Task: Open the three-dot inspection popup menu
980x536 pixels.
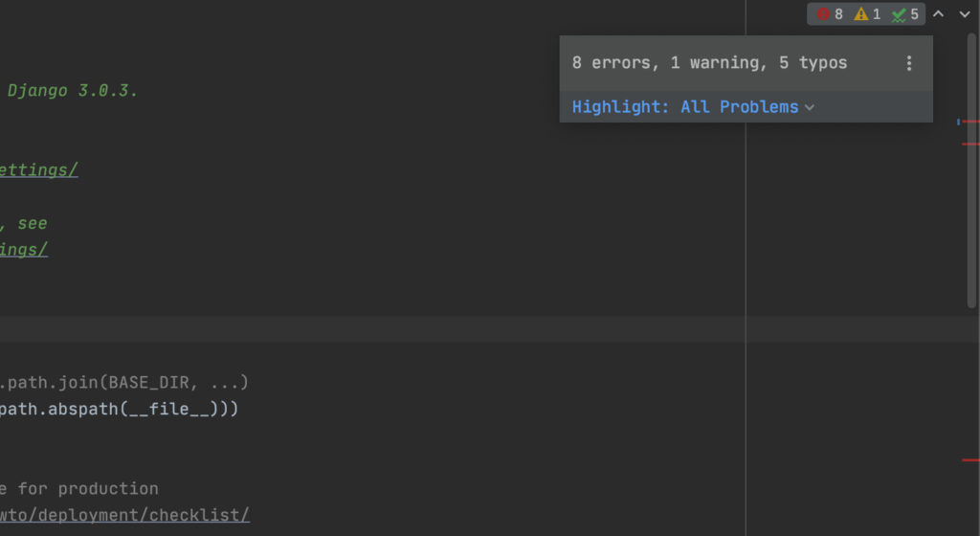Action: (909, 63)
